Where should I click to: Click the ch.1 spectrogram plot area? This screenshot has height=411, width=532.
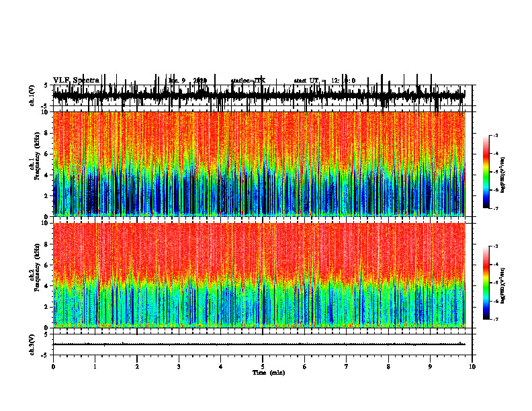point(259,164)
